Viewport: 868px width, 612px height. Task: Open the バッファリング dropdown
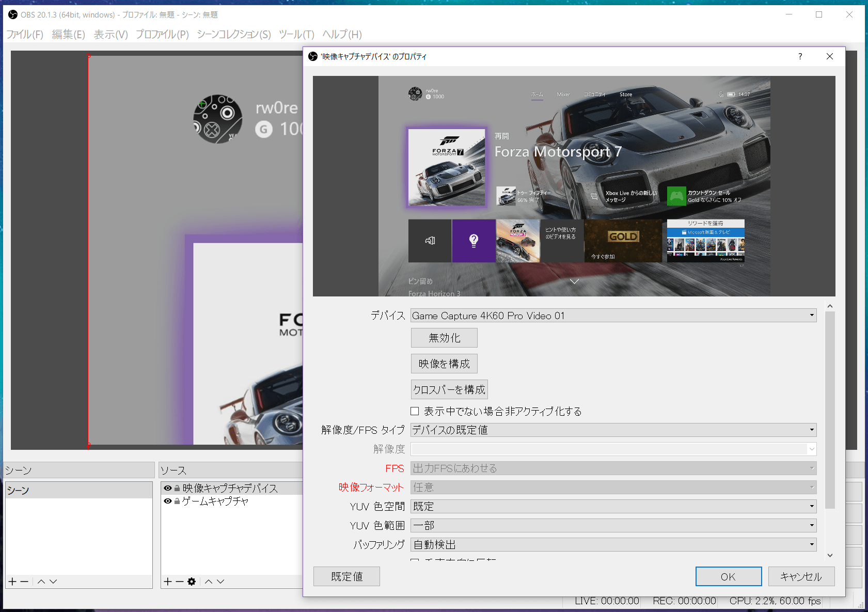pyautogui.click(x=613, y=544)
